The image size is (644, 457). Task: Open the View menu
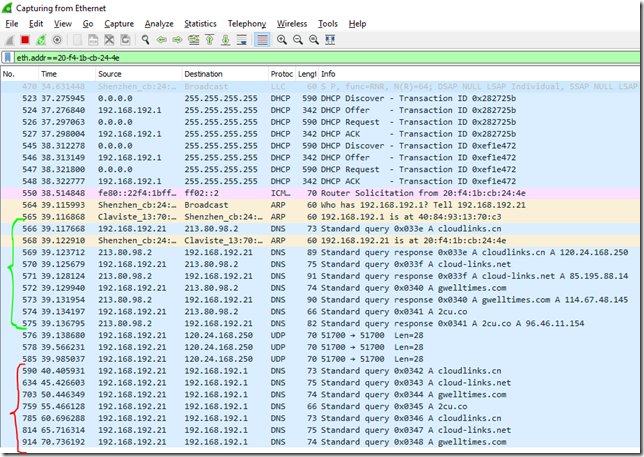tap(62, 24)
